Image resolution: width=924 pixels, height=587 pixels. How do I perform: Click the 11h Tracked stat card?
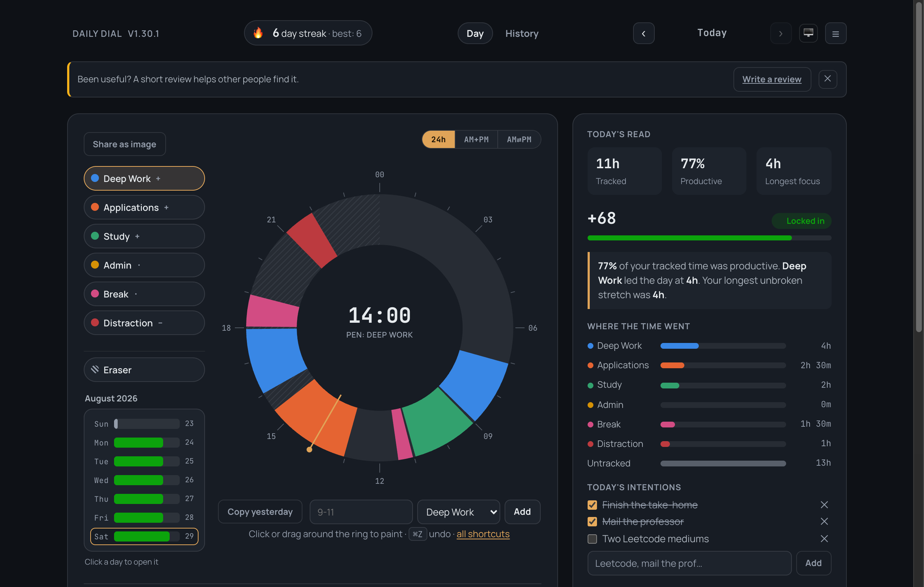click(624, 171)
